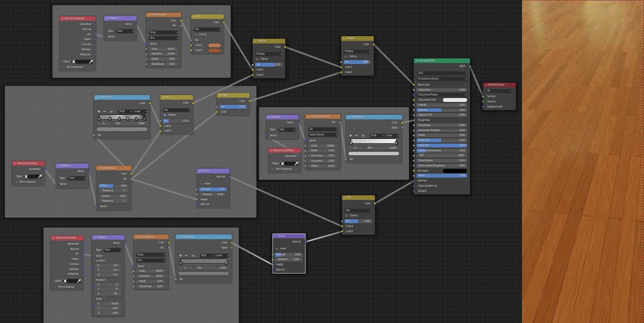Enable From Instancer in top Texture Coordinate

click(x=64, y=67)
